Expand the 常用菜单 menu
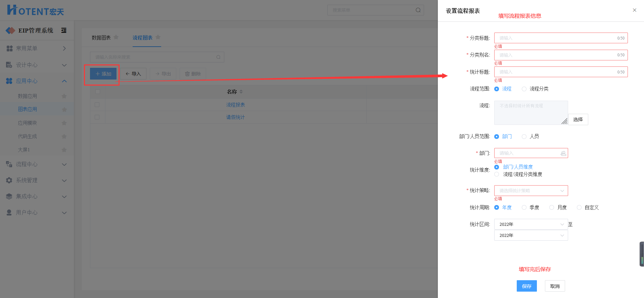The width and height of the screenshot is (644, 298). coord(37,49)
